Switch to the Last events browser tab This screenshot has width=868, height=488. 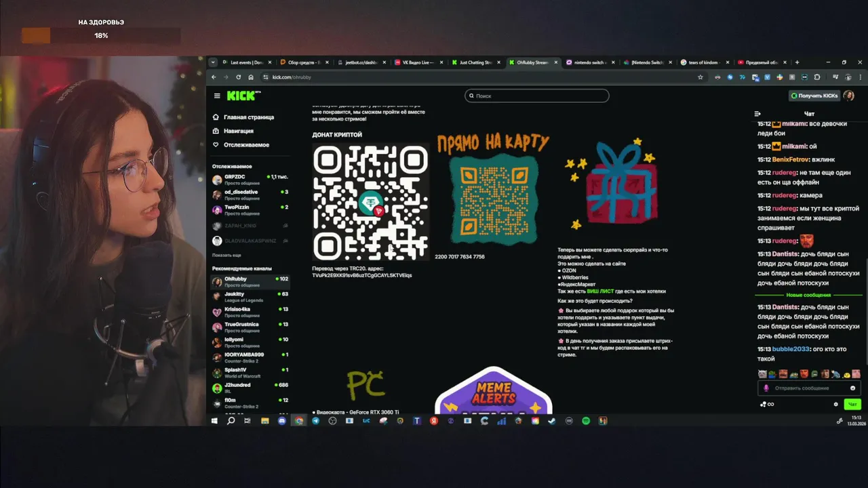[x=248, y=62]
